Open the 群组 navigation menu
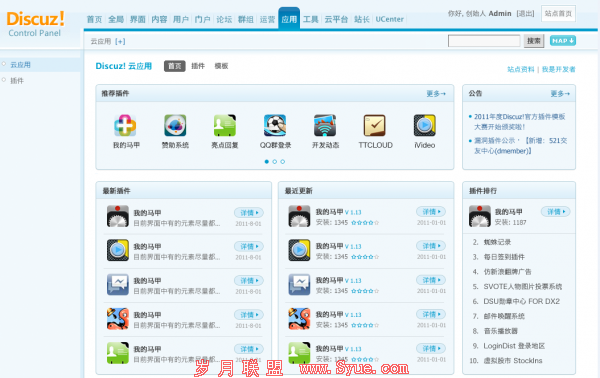 [x=246, y=19]
